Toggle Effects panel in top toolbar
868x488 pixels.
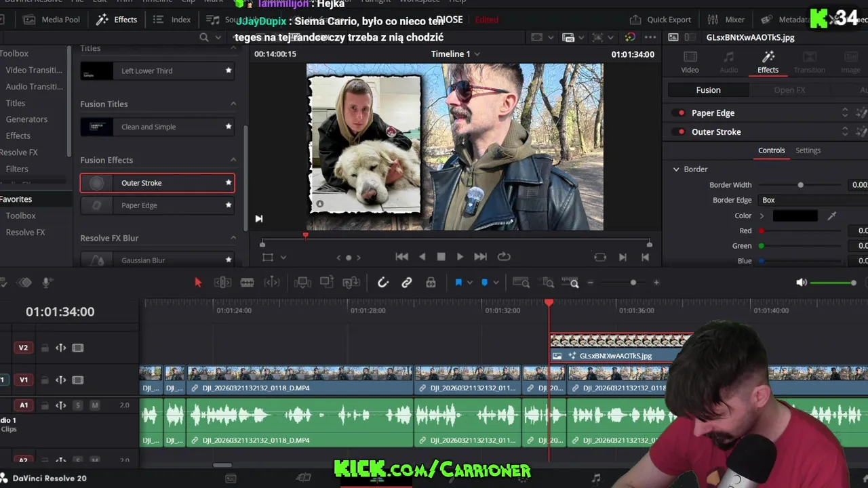tap(117, 20)
